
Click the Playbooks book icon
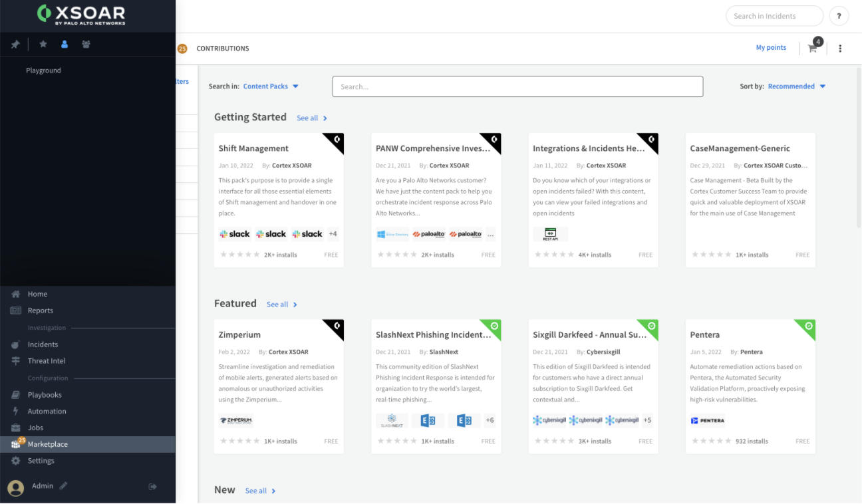15,395
